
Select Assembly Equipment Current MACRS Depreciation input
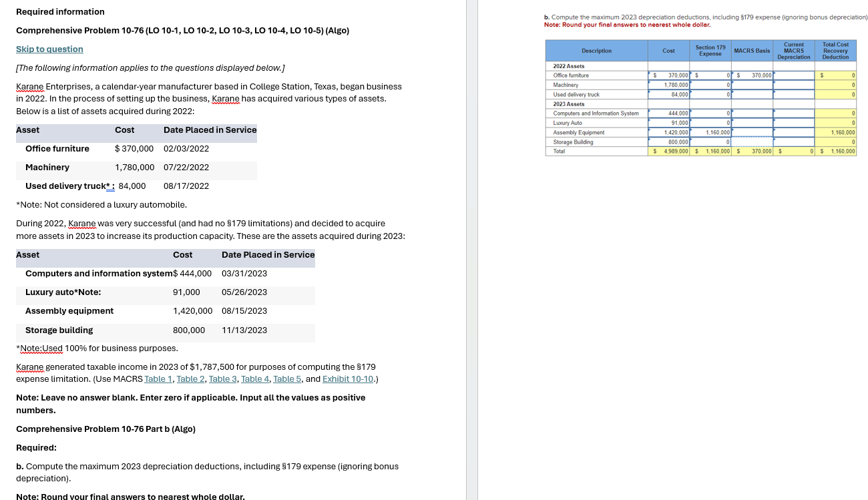point(794,132)
